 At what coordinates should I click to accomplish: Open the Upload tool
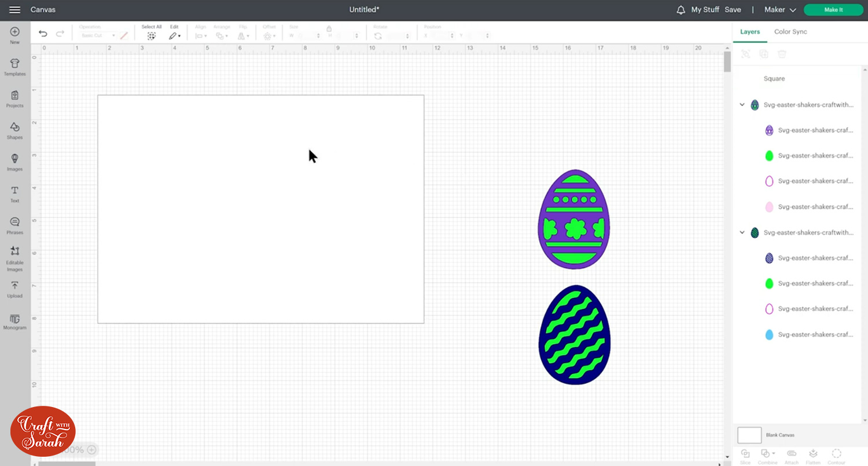(x=15, y=290)
